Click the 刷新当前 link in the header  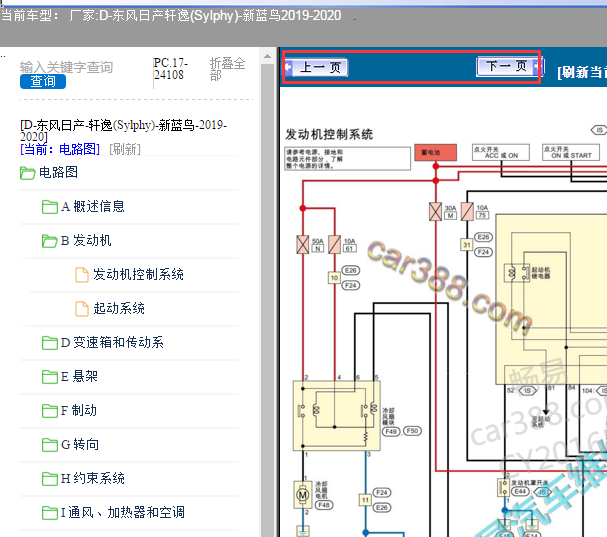coord(581,72)
